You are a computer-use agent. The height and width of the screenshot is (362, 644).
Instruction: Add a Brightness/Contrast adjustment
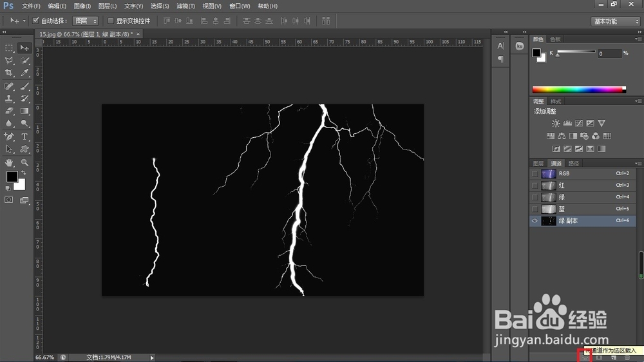pos(556,123)
